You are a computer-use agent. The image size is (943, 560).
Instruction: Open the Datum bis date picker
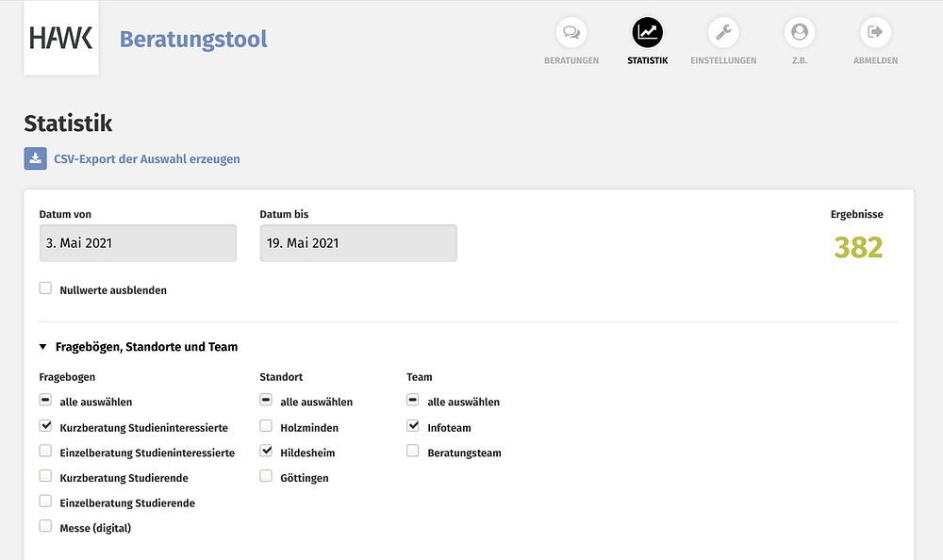(x=358, y=243)
